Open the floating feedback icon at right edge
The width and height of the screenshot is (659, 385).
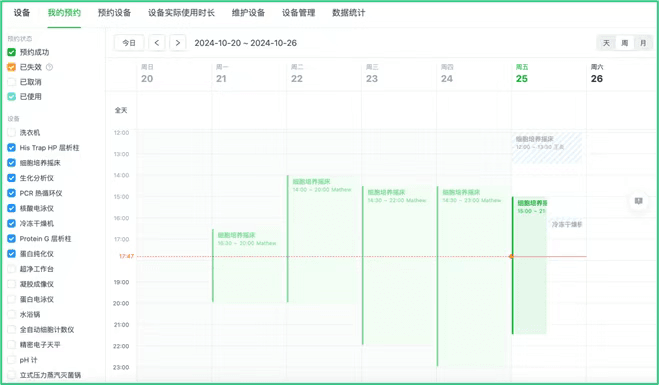click(638, 201)
